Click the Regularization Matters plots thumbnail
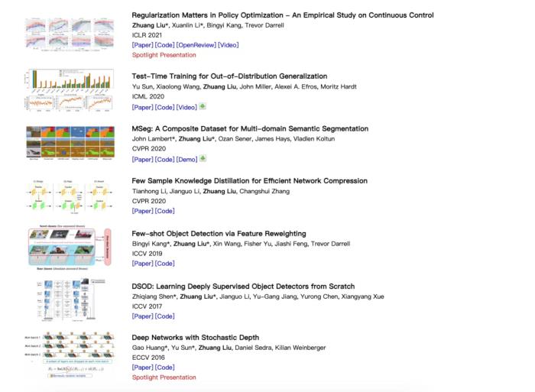Viewport: 535px width, 392px height. (x=70, y=34)
